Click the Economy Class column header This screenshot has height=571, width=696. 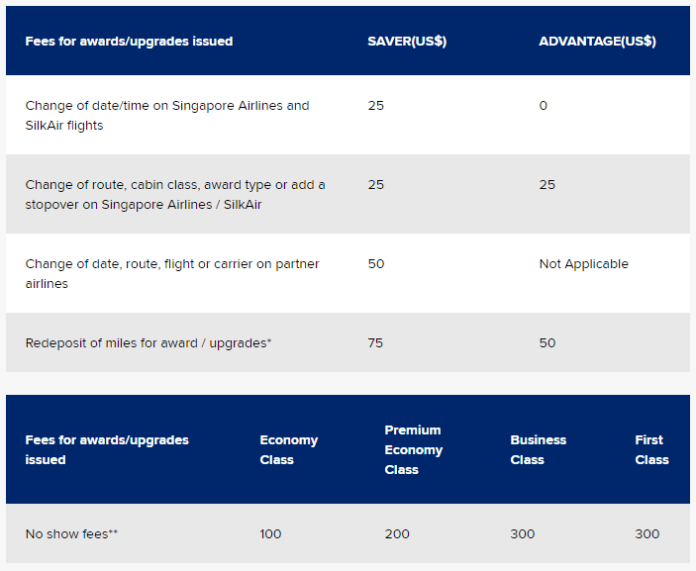(x=289, y=450)
